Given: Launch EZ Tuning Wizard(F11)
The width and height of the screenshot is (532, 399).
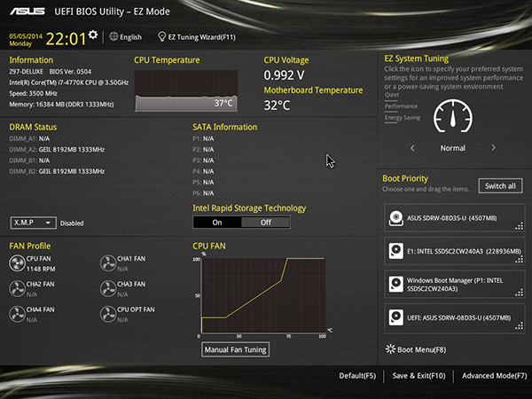Looking at the screenshot, I should point(202,37).
